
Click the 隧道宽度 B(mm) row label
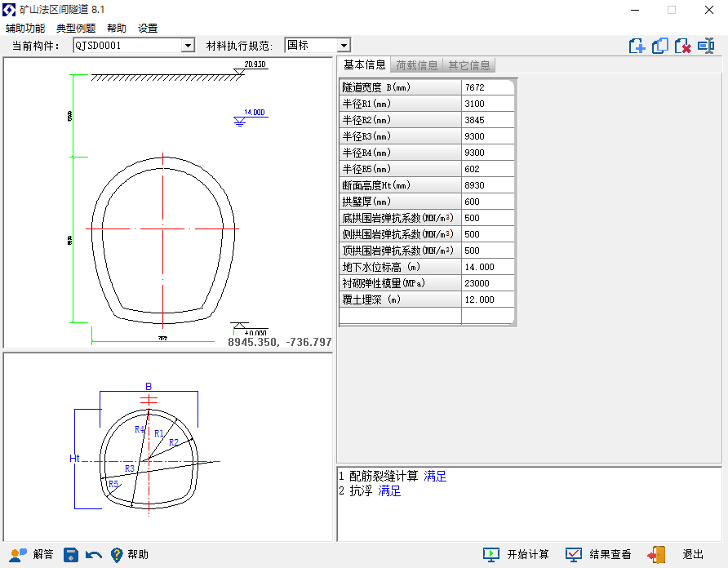[x=400, y=87]
